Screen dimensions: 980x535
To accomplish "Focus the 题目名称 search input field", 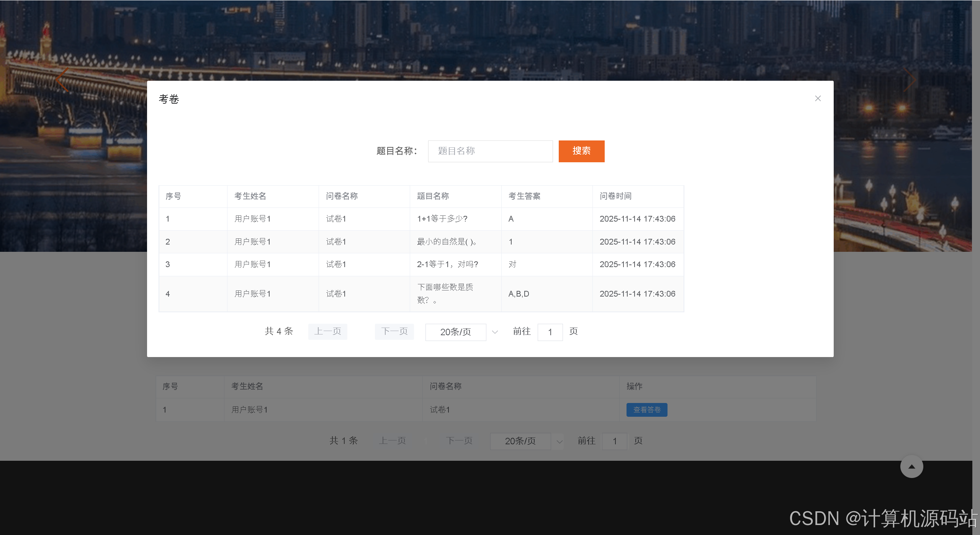I will click(x=490, y=151).
